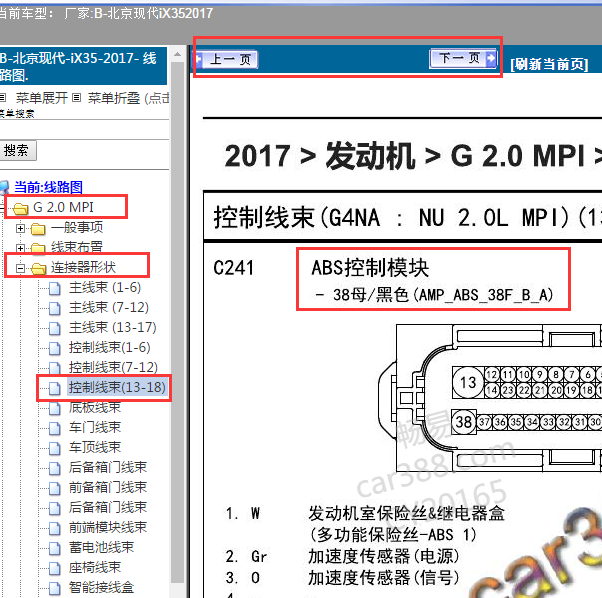This screenshot has height=598, width=602.
Task: Click sidebar scrollbar up arrow
Action: click(x=177, y=55)
